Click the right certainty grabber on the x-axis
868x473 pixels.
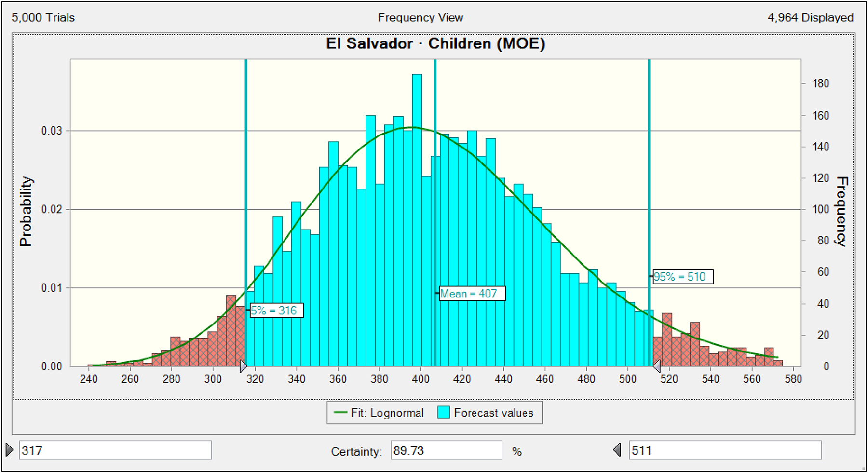pos(656,366)
